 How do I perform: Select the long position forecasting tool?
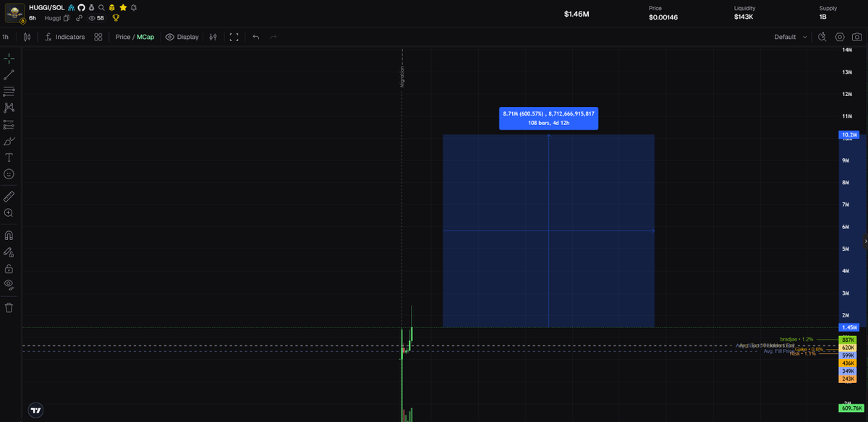(9, 124)
